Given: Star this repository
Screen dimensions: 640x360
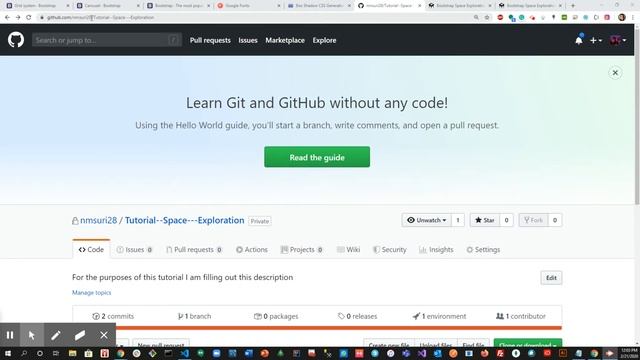Looking at the screenshot, I should coord(484,220).
